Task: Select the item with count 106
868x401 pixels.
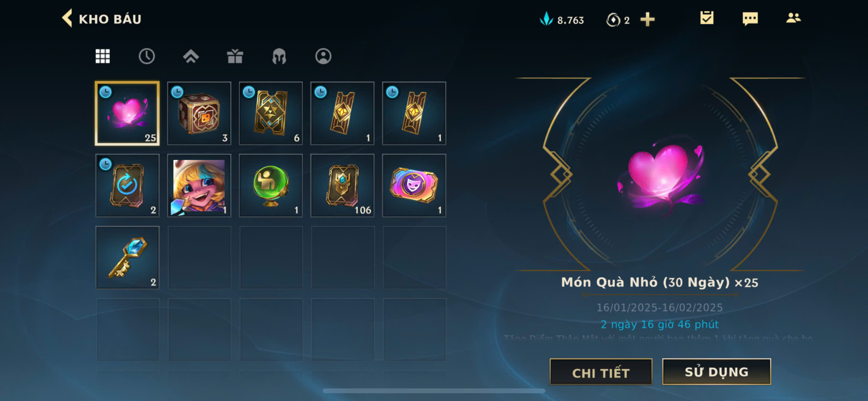Action: (342, 186)
